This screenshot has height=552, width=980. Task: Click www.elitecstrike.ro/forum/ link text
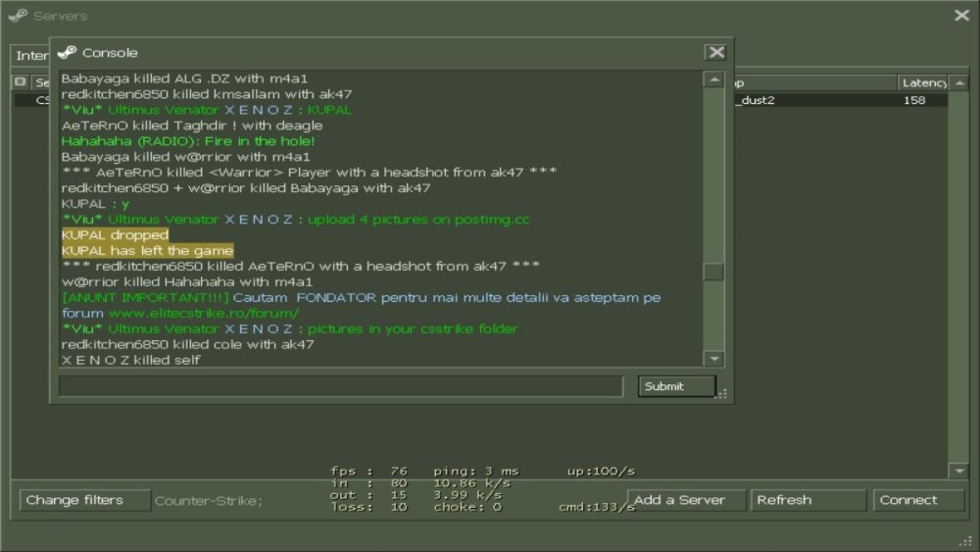point(204,313)
